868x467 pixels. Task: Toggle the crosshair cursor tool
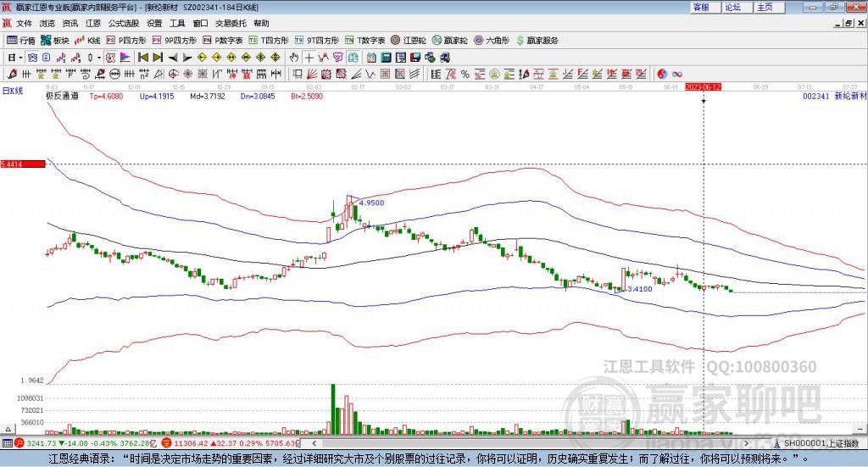pyautogui.click(x=309, y=58)
